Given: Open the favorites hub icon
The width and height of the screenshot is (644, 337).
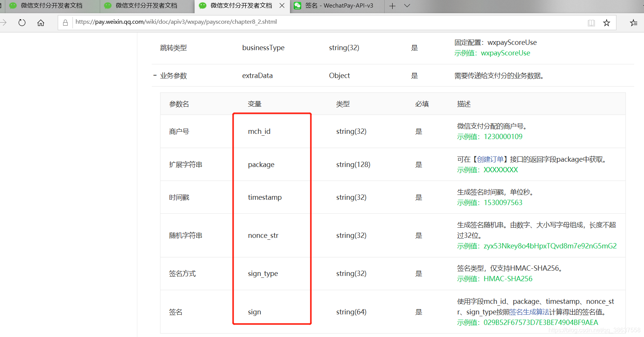Looking at the screenshot, I should [x=634, y=23].
